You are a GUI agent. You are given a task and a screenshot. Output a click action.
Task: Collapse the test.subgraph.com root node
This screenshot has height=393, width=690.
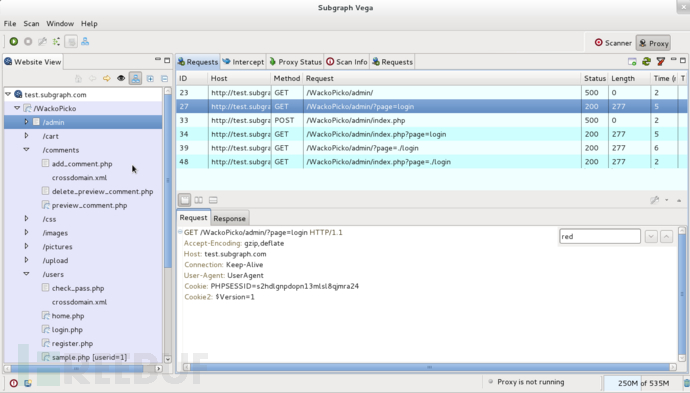8,94
